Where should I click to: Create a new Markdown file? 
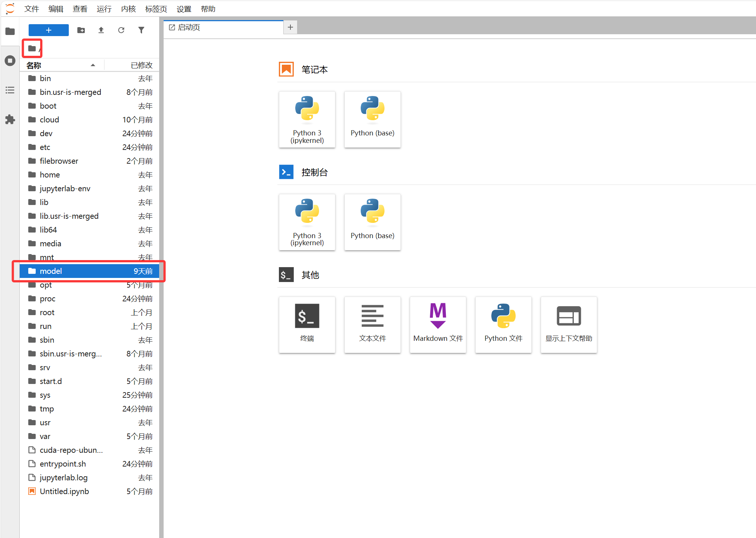pos(438,324)
